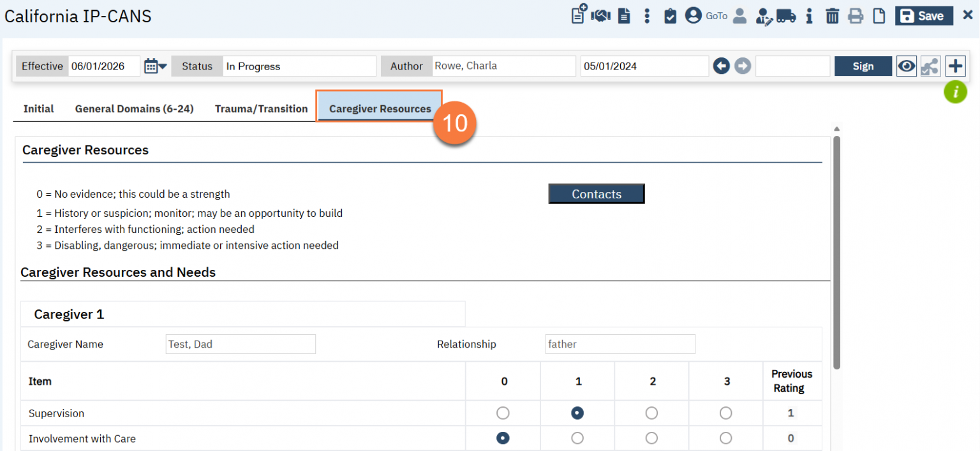The image size is (980, 451).
Task: Click the Effective date input field
Action: click(x=104, y=66)
